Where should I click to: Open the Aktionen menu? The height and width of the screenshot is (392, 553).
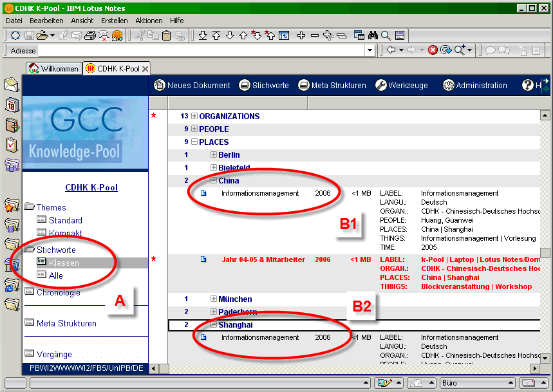pos(149,21)
